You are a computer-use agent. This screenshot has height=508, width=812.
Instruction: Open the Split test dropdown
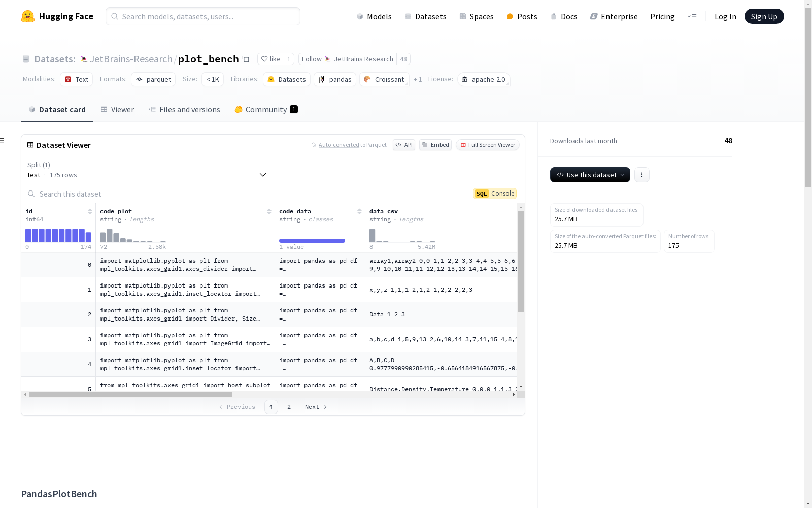(x=147, y=170)
